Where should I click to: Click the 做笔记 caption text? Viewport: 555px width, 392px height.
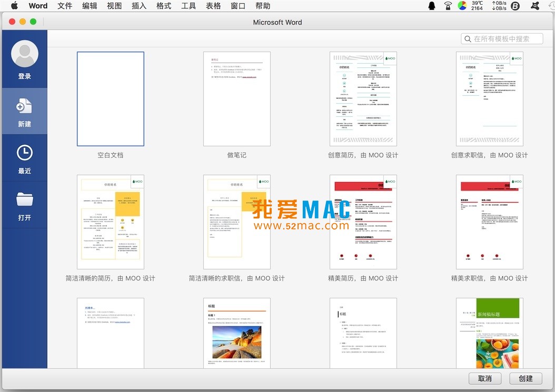pyautogui.click(x=237, y=155)
